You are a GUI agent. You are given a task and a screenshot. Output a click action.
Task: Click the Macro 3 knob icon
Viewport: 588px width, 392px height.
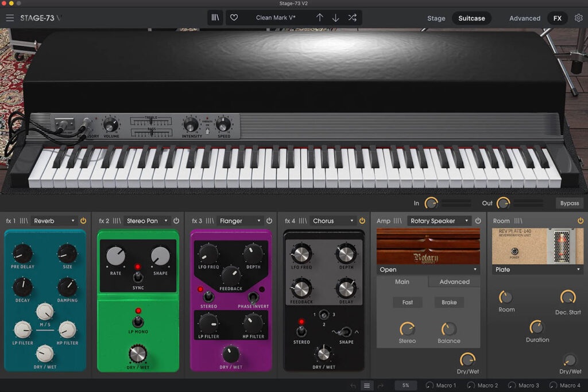[x=512, y=385]
